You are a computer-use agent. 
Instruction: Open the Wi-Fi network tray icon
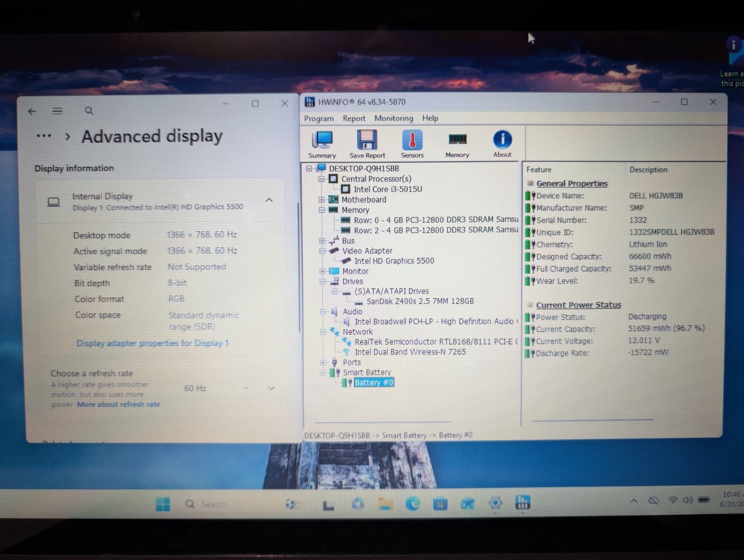point(673,500)
